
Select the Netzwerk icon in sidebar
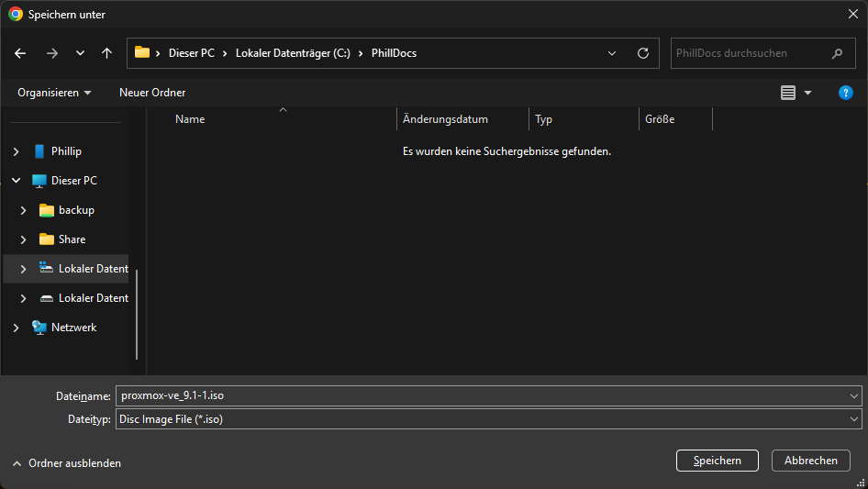tap(39, 328)
